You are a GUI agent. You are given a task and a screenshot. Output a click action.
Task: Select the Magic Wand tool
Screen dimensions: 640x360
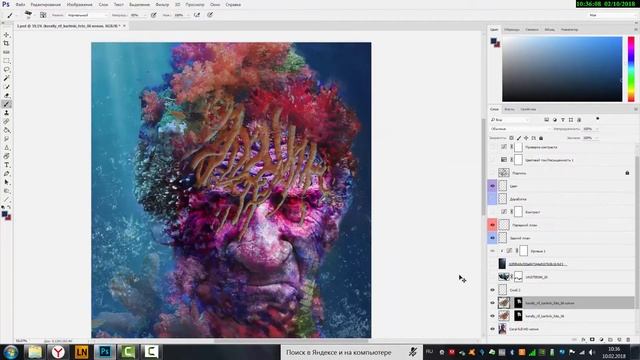[6, 78]
